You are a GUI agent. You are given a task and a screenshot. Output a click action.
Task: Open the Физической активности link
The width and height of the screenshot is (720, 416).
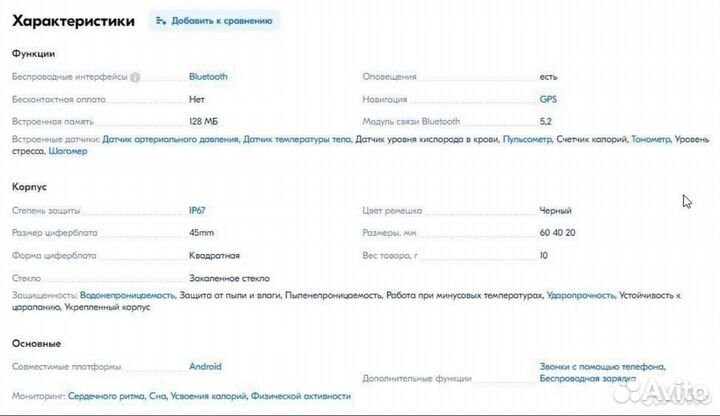[x=301, y=396]
